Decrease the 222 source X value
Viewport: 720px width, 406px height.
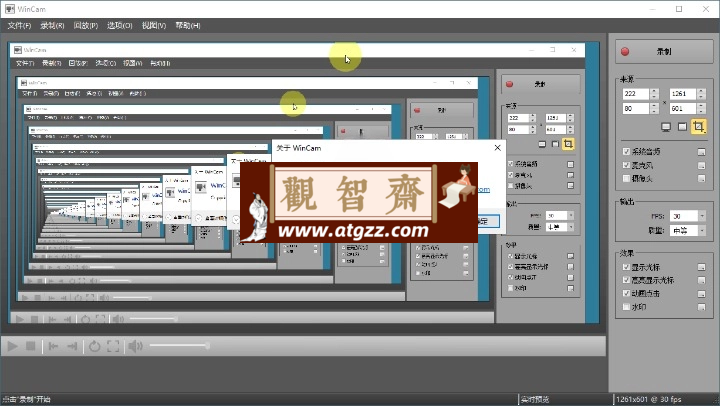654,96
